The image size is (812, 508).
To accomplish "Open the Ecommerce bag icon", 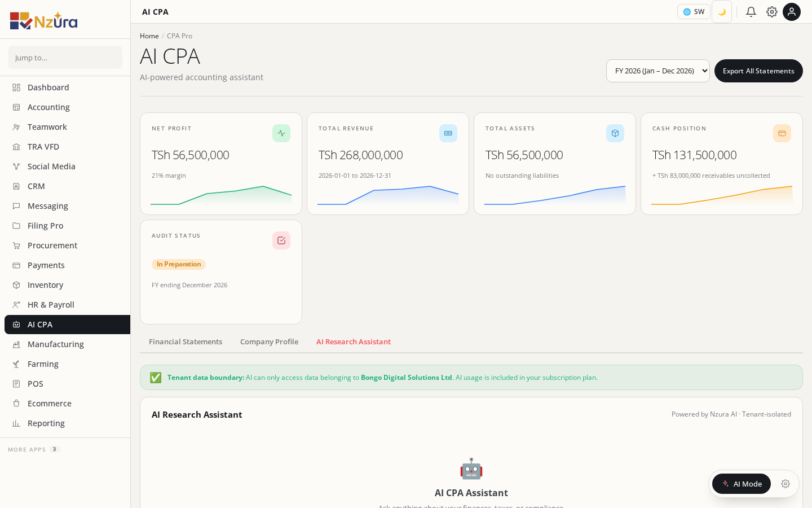I will pos(16,404).
